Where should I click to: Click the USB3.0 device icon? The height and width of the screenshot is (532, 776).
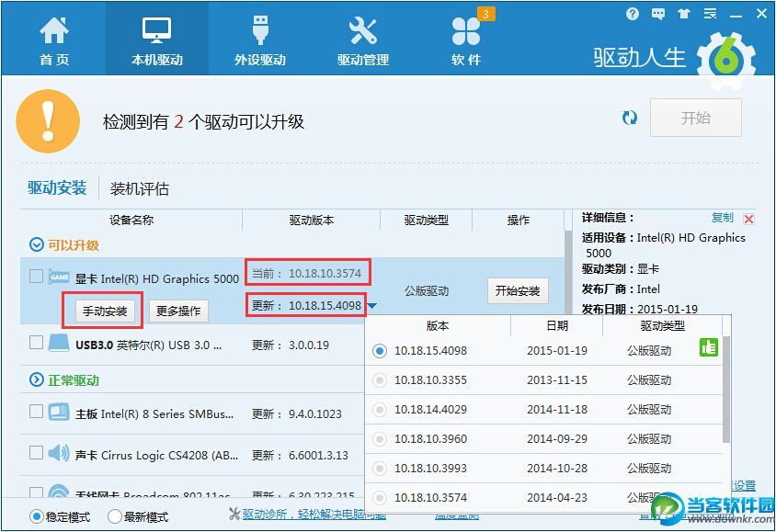(x=59, y=343)
